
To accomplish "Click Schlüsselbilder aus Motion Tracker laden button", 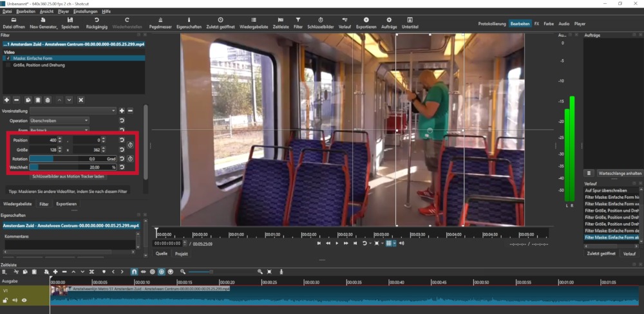I will pyautogui.click(x=68, y=176).
